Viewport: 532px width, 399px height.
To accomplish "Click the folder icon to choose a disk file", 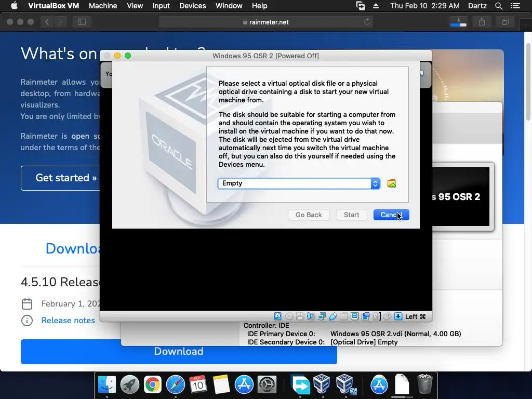I will pyautogui.click(x=392, y=183).
